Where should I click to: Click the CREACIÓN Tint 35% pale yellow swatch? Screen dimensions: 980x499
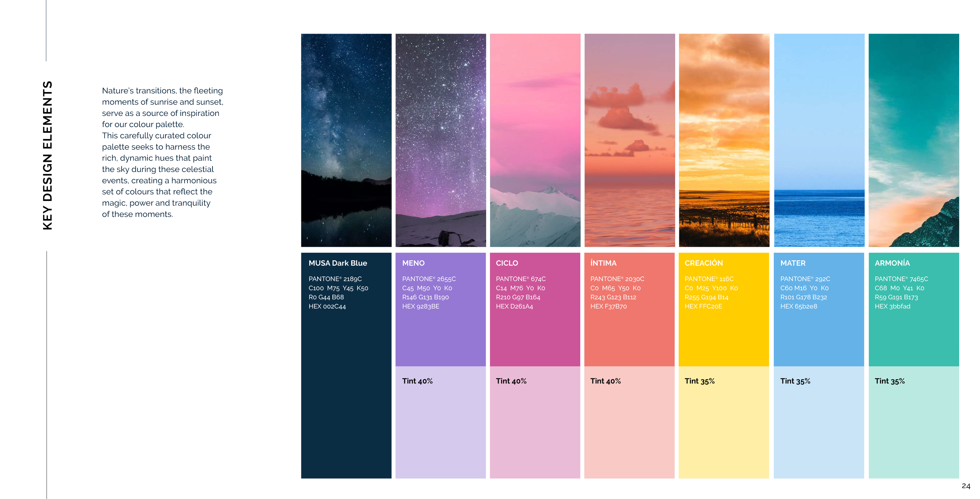coord(724,427)
